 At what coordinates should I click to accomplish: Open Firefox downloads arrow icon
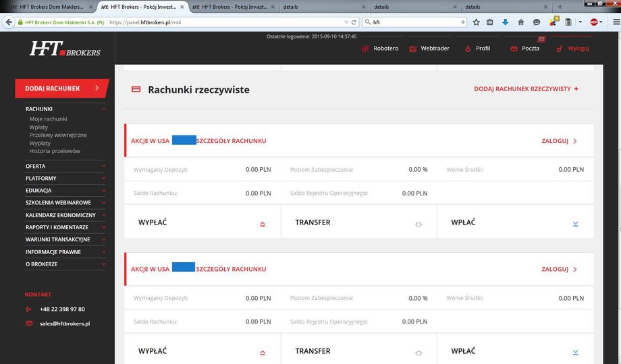pyautogui.click(x=505, y=22)
